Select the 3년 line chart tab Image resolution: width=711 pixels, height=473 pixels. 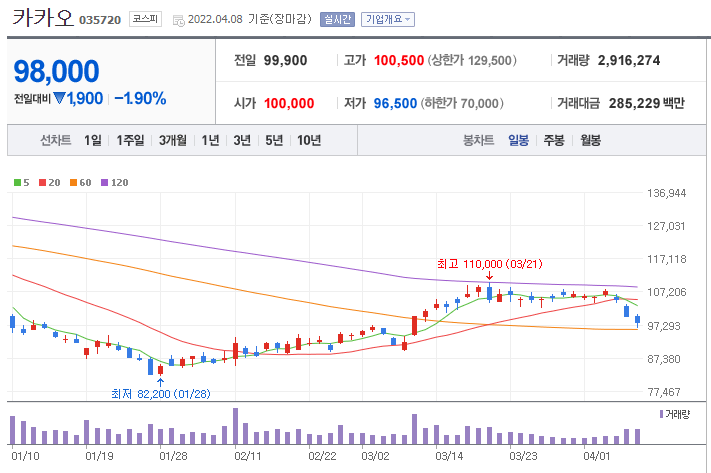[242, 141]
